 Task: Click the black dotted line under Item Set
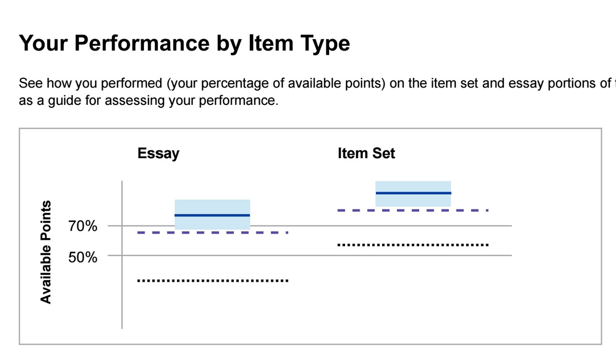pyautogui.click(x=413, y=245)
